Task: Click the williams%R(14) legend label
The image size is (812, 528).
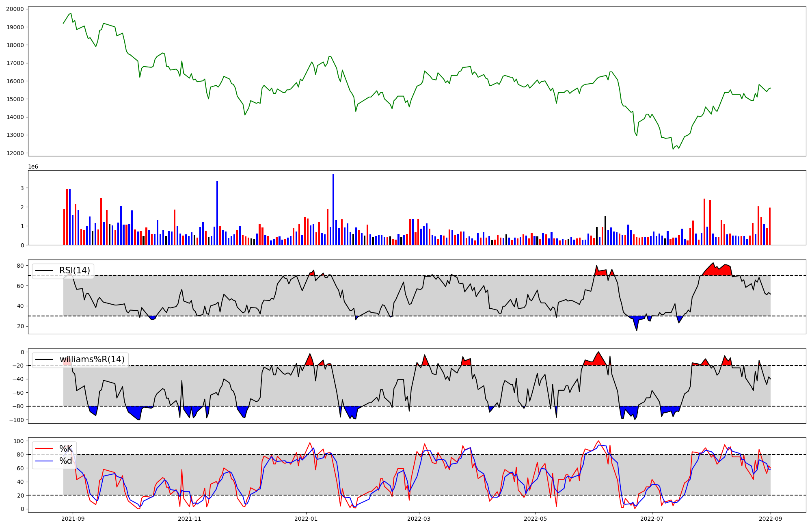Action: tap(92, 359)
